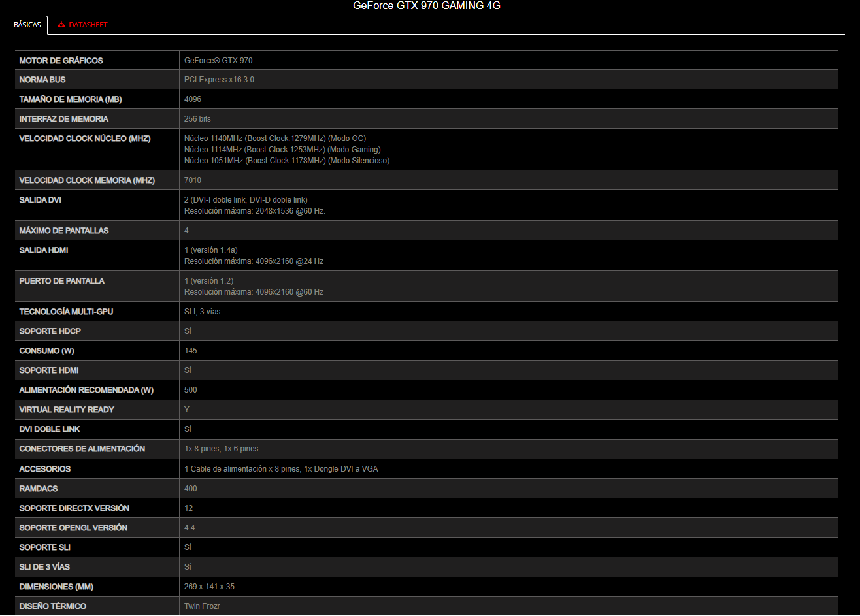Screen dimensions: 860x616
Task: Select the 4.4 OpenGL version value
Action: point(190,528)
